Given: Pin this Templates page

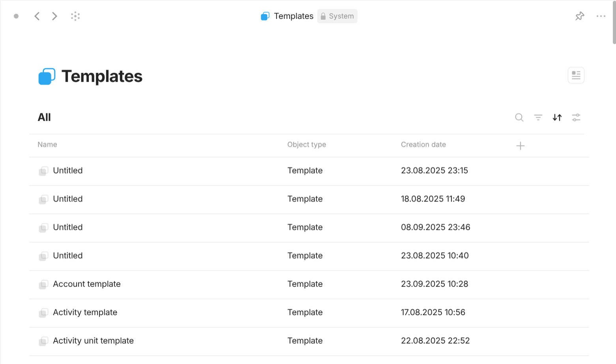Looking at the screenshot, I should (x=579, y=16).
